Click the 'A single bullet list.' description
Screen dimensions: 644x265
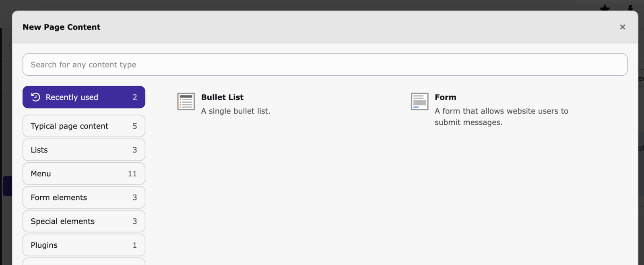click(x=235, y=111)
